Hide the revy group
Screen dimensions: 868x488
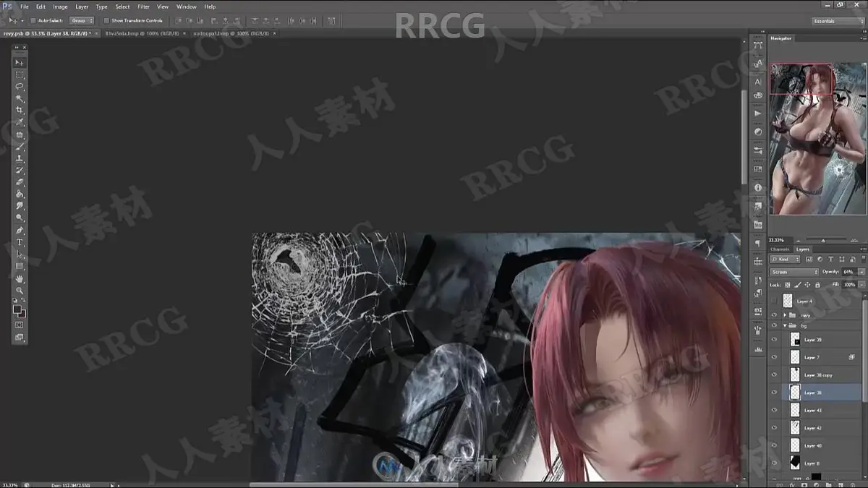point(774,315)
